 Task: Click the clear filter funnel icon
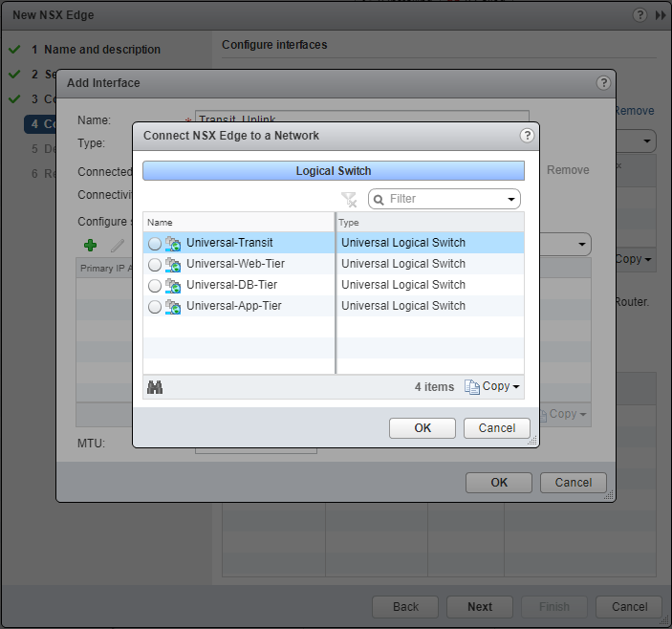coord(349,199)
